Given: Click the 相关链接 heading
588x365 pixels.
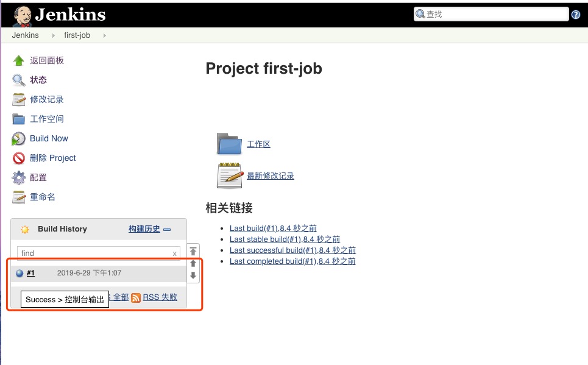Looking at the screenshot, I should coord(229,208).
